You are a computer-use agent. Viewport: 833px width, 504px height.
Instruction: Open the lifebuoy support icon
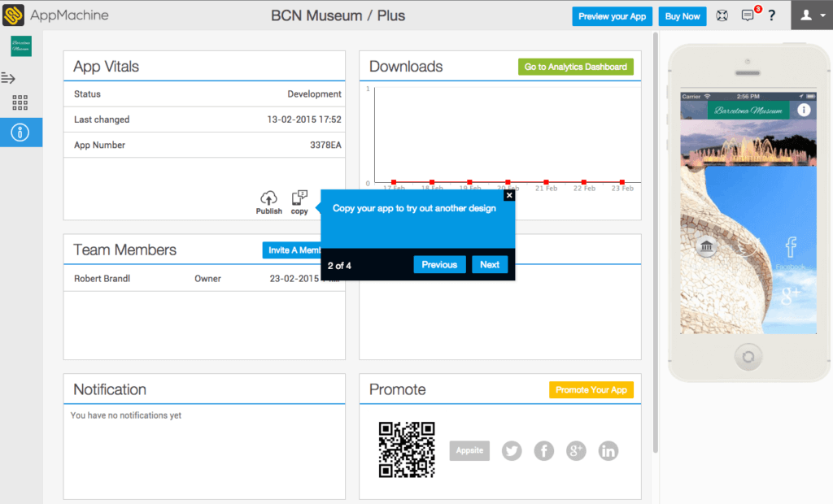click(x=722, y=15)
